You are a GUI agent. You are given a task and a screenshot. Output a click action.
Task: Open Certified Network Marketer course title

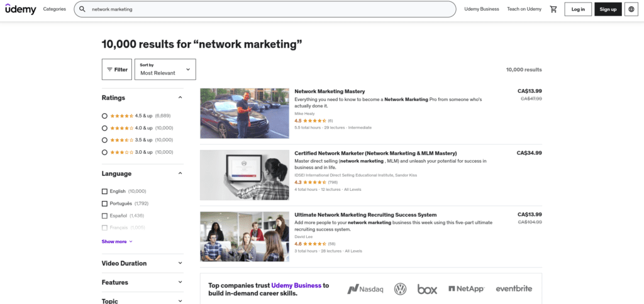375,153
